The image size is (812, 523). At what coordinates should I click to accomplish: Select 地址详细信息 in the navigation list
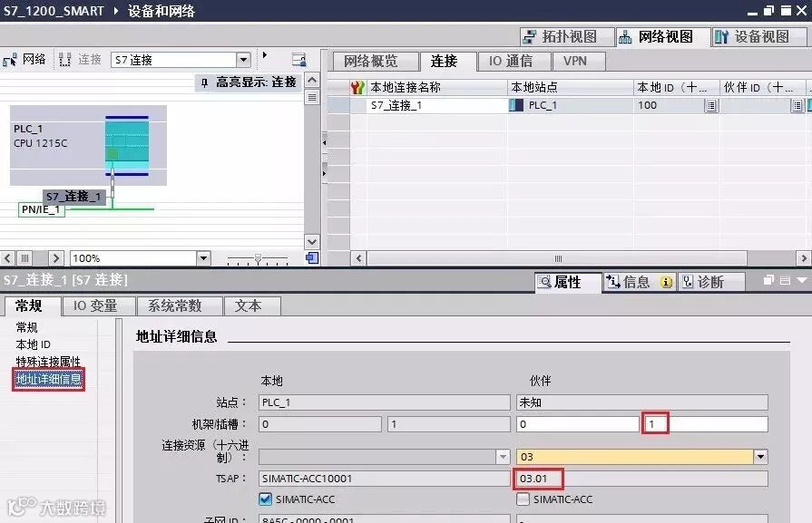[x=48, y=379]
